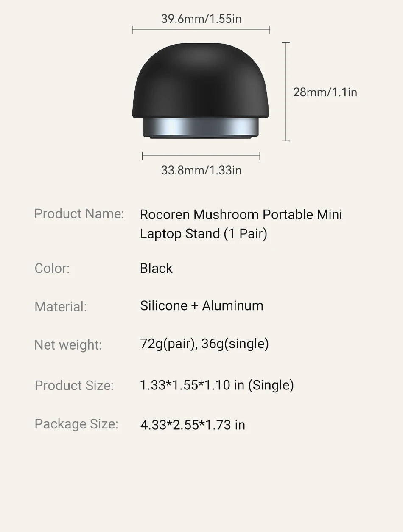This screenshot has height=532, width=403.
Task: Click the Net weight label
Action: pyautogui.click(x=68, y=344)
